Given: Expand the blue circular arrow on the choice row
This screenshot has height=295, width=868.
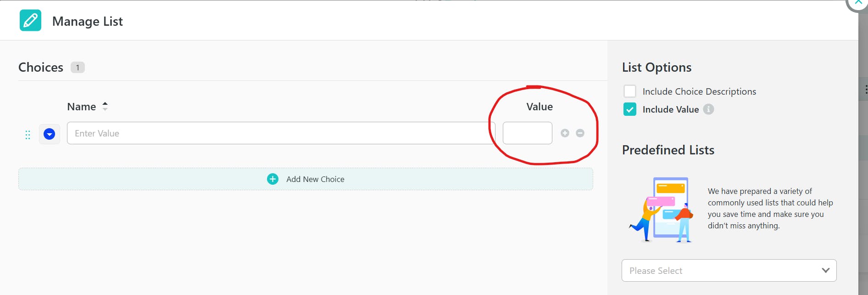Looking at the screenshot, I should point(50,134).
